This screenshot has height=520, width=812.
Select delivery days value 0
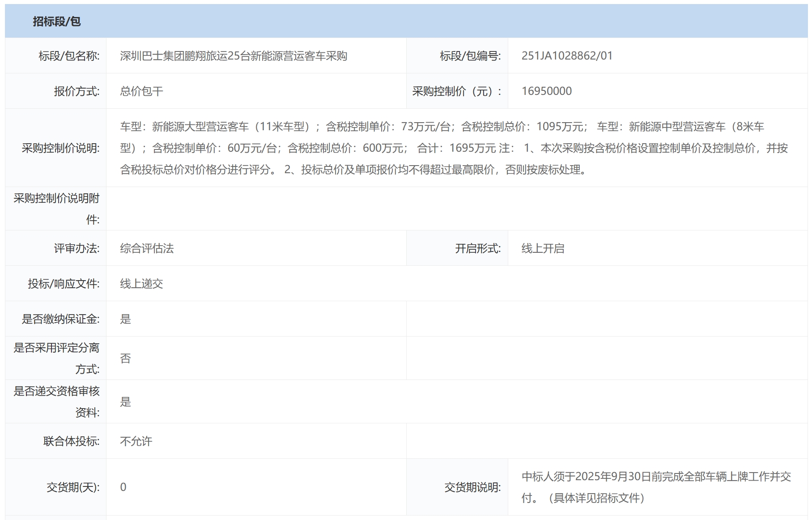[123, 487]
